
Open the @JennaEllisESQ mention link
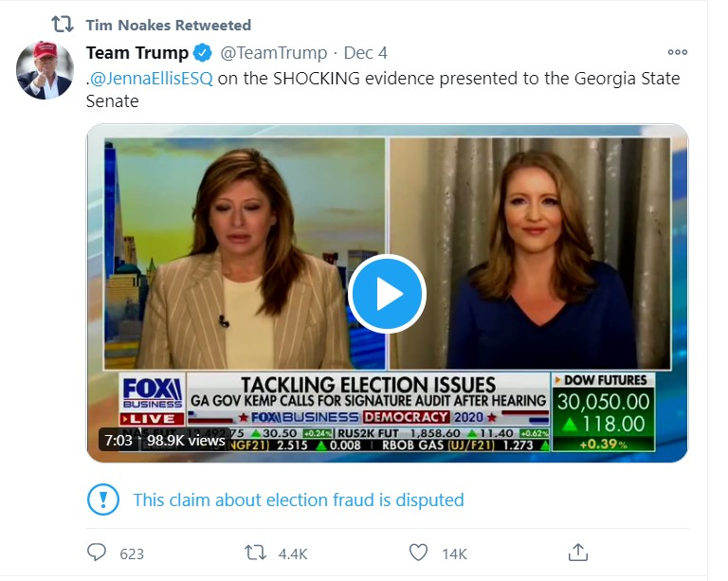152,79
